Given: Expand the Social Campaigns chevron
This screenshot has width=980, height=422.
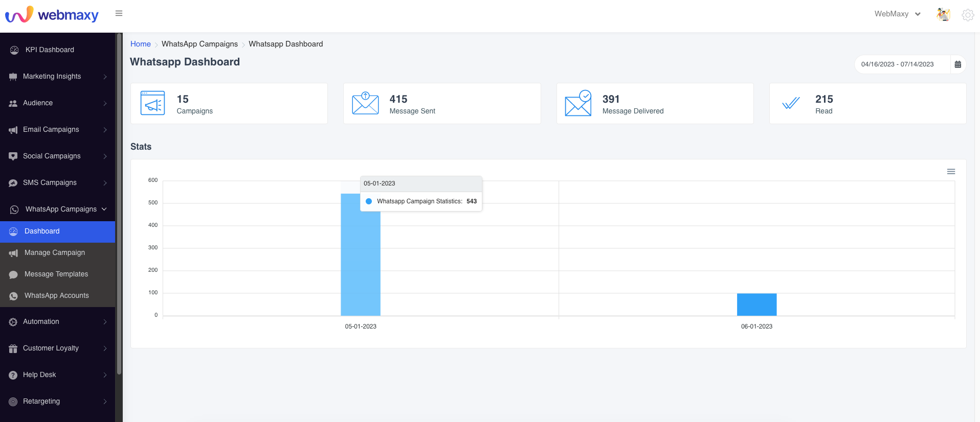Looking at the screenshot, I should tap(105, 156).
